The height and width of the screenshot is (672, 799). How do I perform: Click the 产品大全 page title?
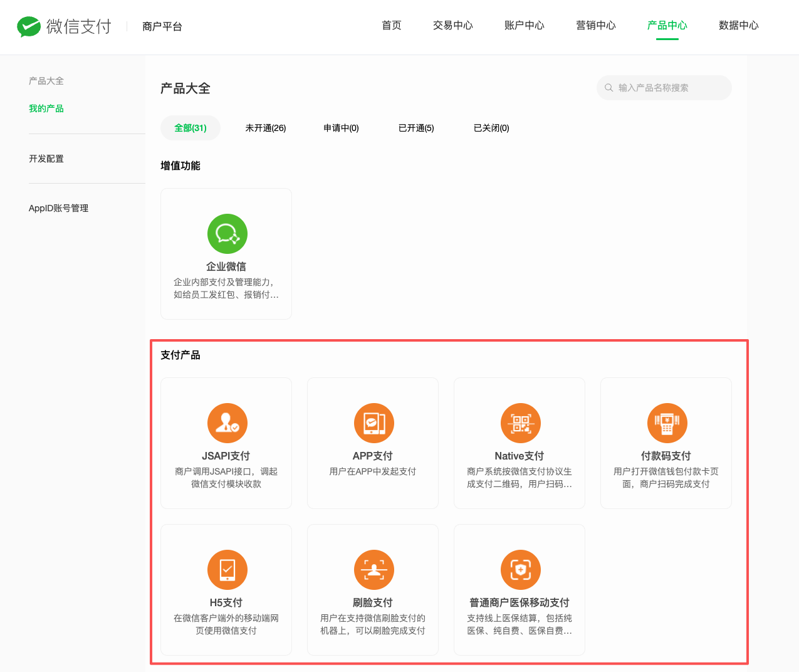coord(185,88)
